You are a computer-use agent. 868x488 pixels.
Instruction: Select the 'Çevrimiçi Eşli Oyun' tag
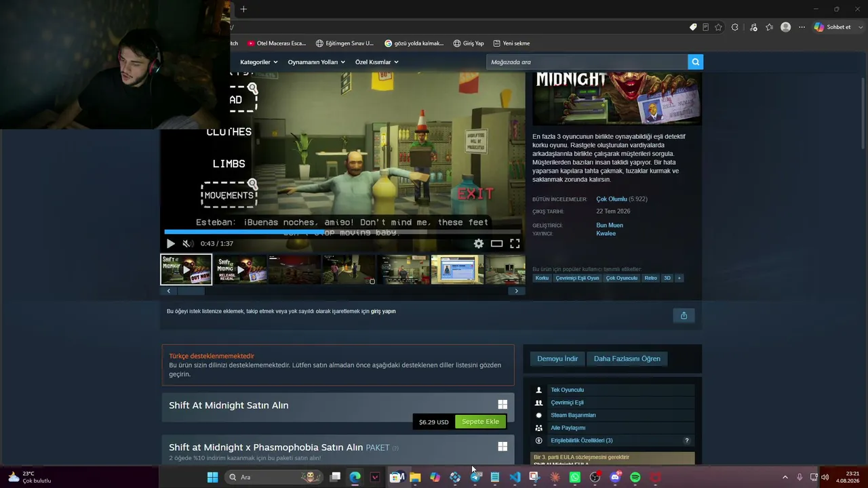tap(578, 278)
